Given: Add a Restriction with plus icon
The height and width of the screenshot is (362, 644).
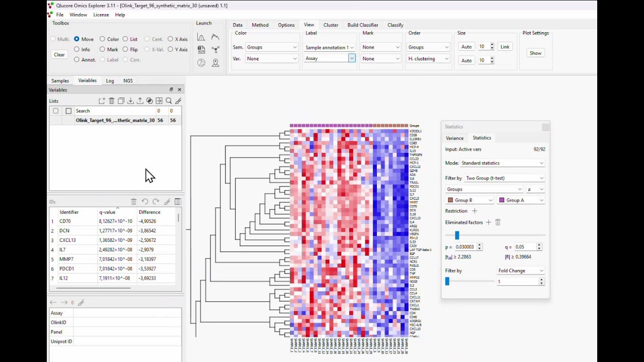Looking at the screenshot, I should [x=474, y=211].
